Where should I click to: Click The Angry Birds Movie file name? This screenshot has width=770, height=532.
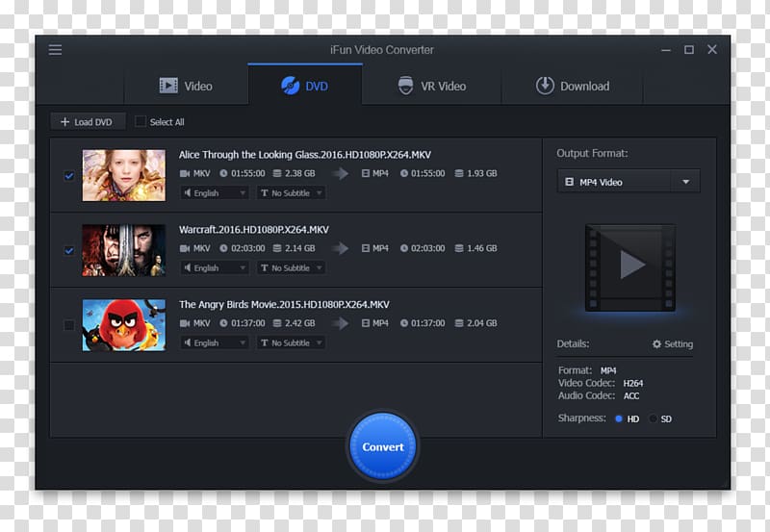[x=284, y=305]
